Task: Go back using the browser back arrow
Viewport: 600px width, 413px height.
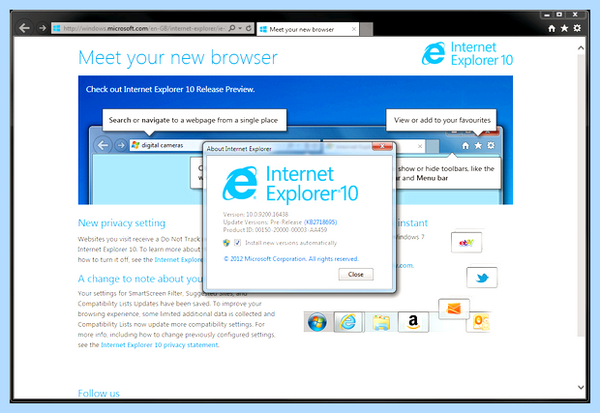Action: coord(24,28)
